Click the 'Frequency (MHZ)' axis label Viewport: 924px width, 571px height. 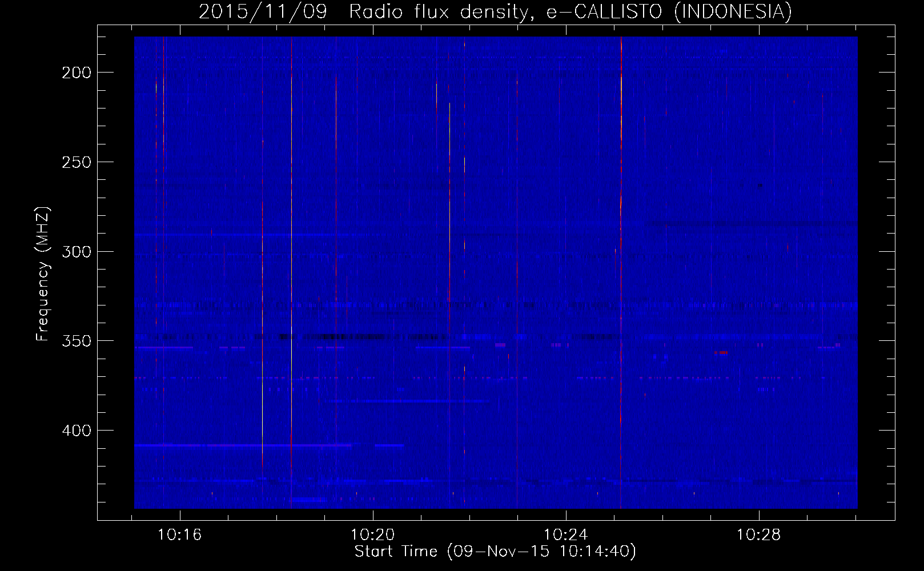(43, 274)
